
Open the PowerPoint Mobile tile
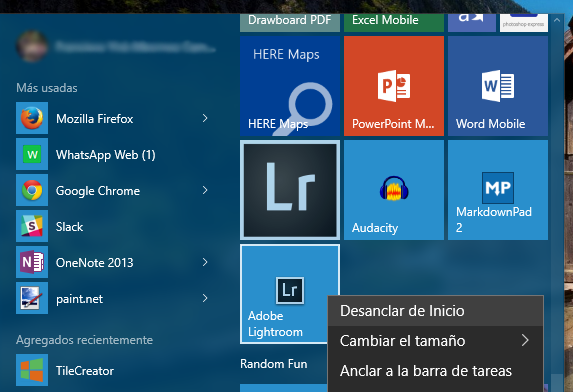pyautogui.click(x=394, y=86)
